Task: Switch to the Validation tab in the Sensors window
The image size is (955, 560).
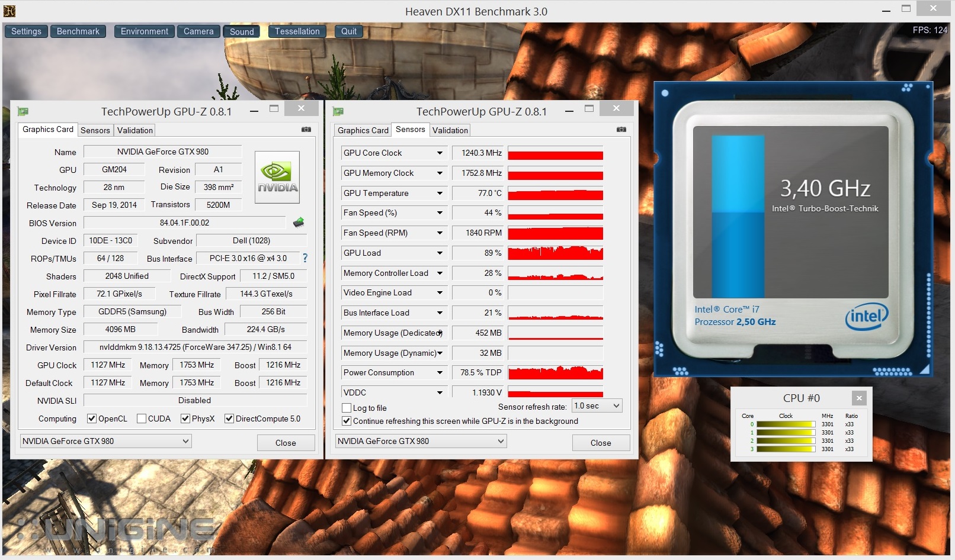Action: click(450, 130)
